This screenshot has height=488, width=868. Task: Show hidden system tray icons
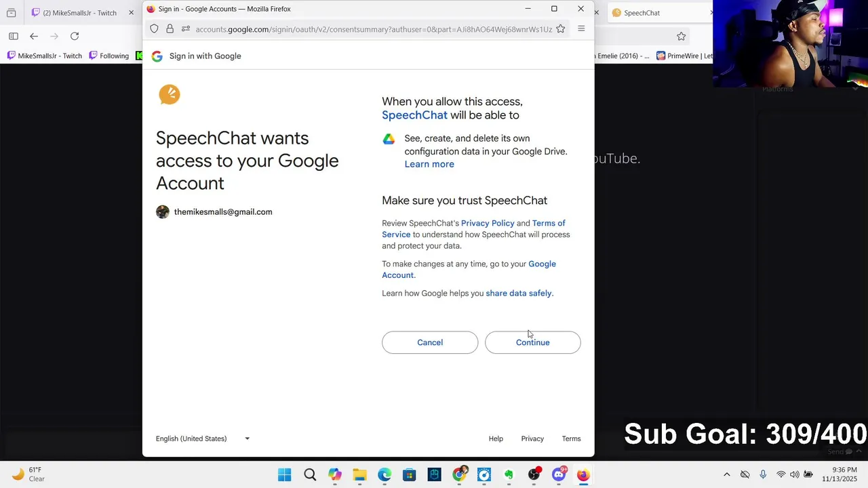[727, 474]
